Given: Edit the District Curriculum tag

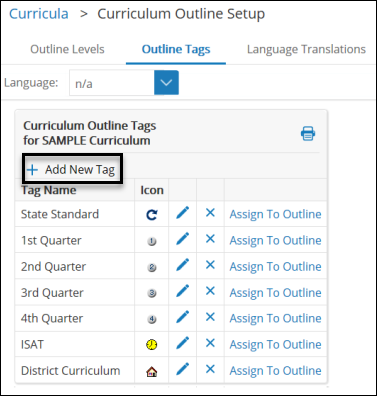Looking at the screenshot, I should pos(182,369).
